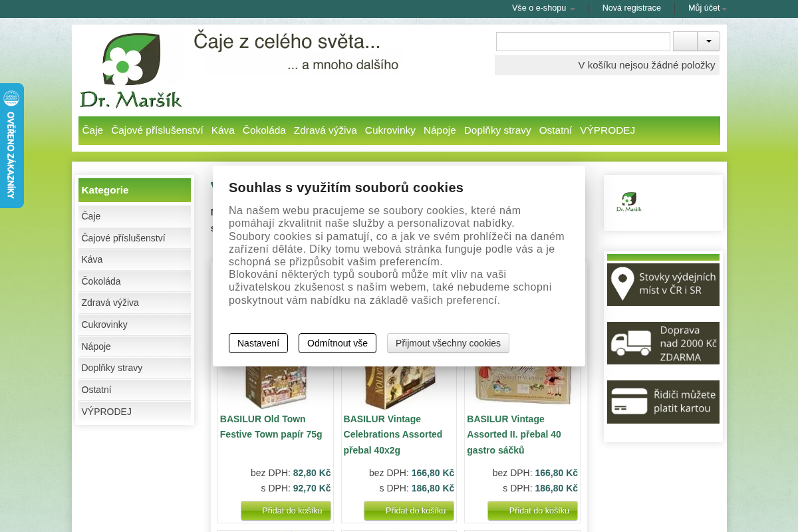Open the Nová registrace link
The height and width of the screenshot is (532, 798).
click(632, 8)
